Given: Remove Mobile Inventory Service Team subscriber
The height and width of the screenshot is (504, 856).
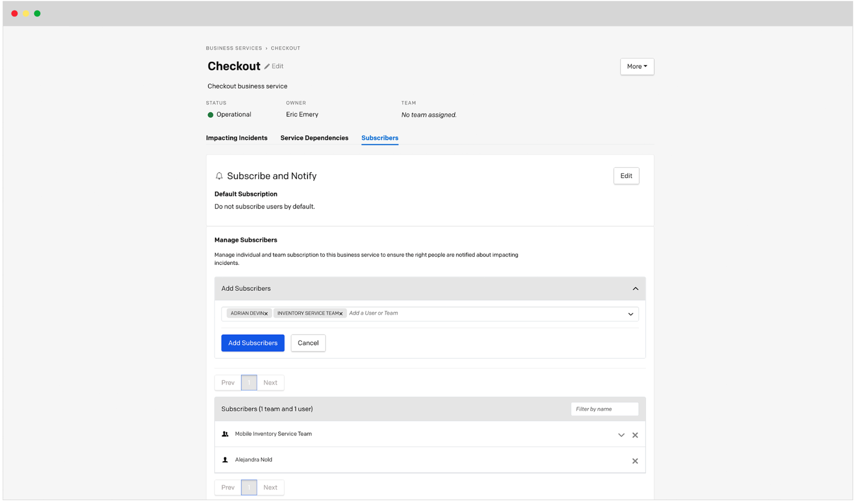Looking at the screenshot, I should click(635, 435).
